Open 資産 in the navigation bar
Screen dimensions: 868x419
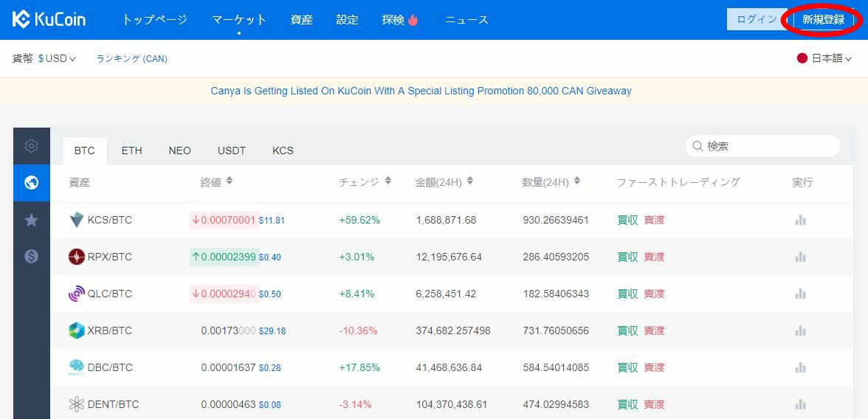[302, 20]
